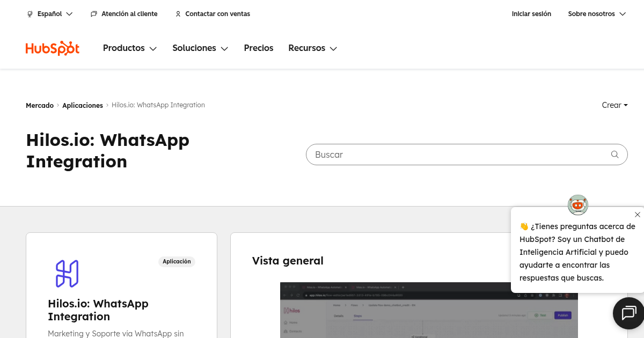
Task: Click the person icon next to Contactar con ventas
Action: click(178, 14)
